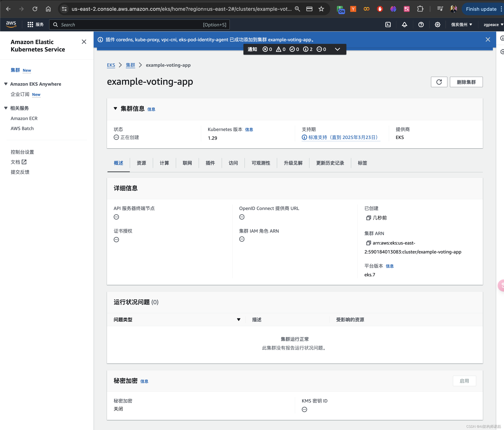
Task: Switch to the 升级见解 tab
Action: (x=293, y=163)
